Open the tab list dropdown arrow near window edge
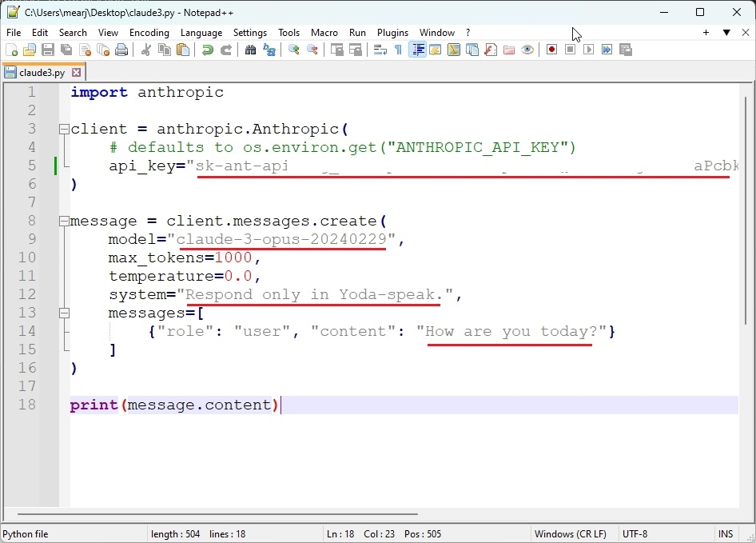756x543 pixels. [x=726, y=33]
